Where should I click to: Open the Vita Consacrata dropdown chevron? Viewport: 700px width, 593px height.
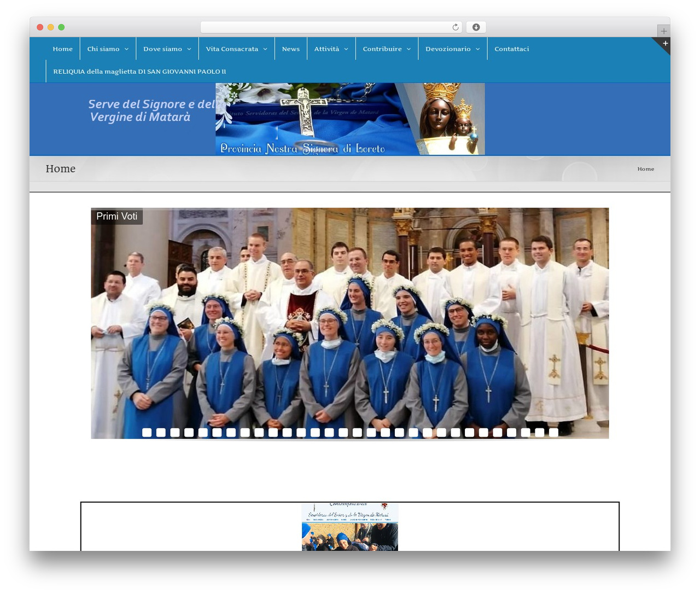(265, 49)
